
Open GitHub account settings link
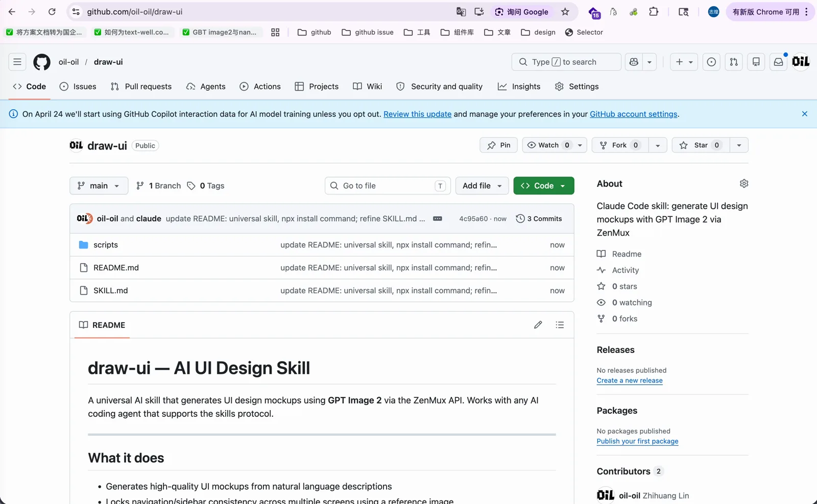pyautogui.click(x=634, y=114)
